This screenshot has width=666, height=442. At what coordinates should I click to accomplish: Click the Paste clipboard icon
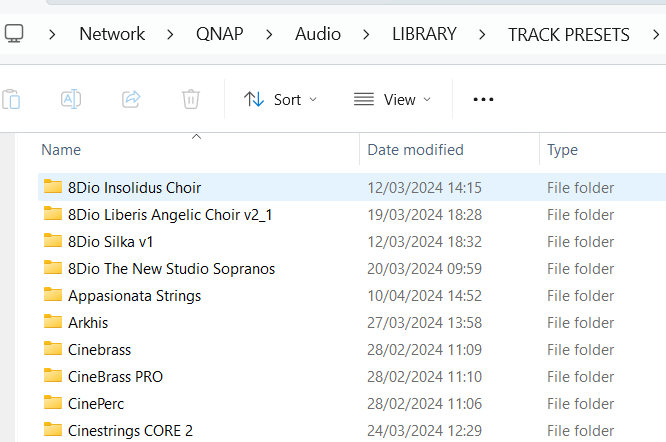11,100
